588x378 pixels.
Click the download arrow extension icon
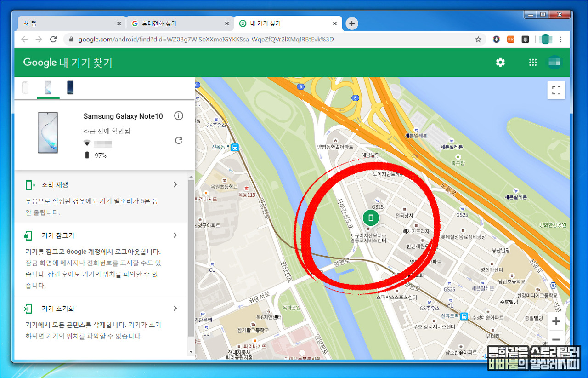(x=496, y=40)
